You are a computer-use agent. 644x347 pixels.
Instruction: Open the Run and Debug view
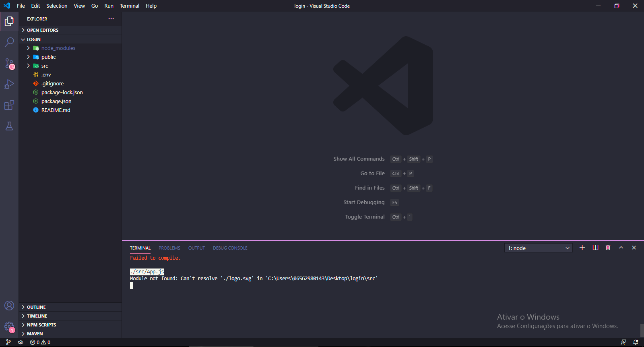click(9, 84)
